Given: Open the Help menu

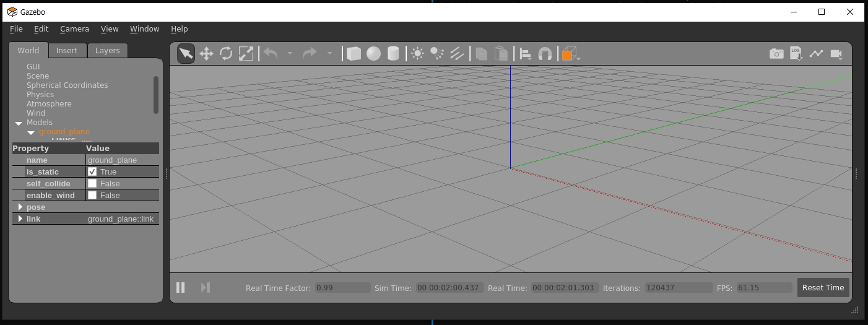Looking at the screenshot, I should (x=179, y=29).
